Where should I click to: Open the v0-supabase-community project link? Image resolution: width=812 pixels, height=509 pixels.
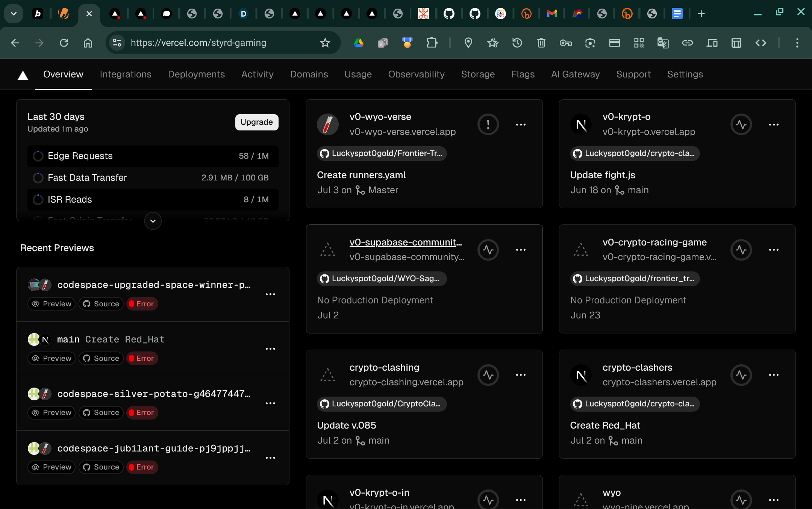(x=406, y=242)
